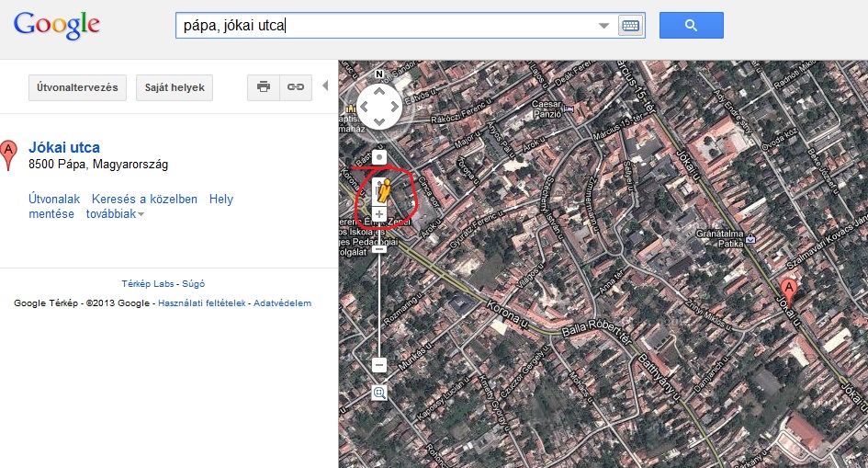The height and width of the screenshot is (468, 868).
Task: Collapse the left side panel arrow
Action: pyautogui.click(x=323, y=87)
